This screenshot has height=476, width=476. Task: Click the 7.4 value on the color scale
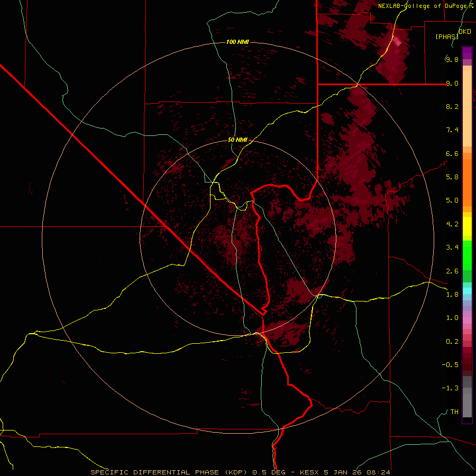pos(452,130)
